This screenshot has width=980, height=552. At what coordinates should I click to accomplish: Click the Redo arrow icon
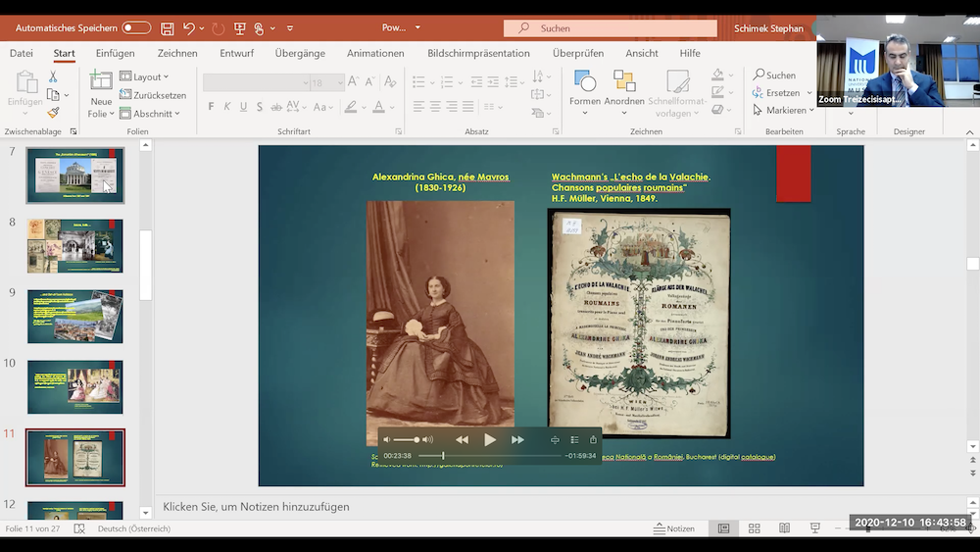point(218,28)
